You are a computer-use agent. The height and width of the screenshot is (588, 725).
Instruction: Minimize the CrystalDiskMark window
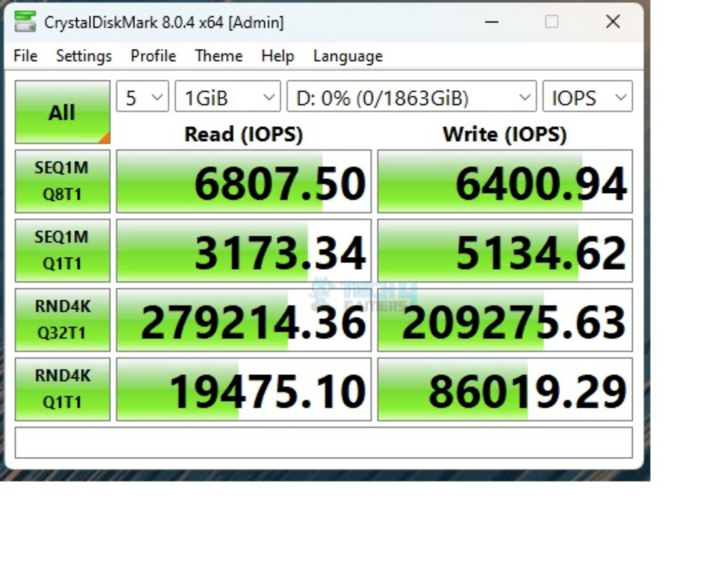pos(492,22)
